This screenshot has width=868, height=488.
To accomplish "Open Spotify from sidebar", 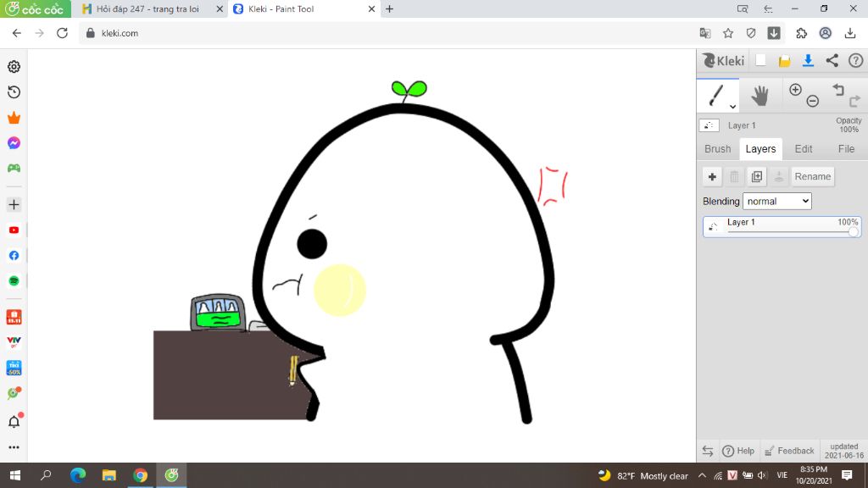I will (x=14, y=281).
